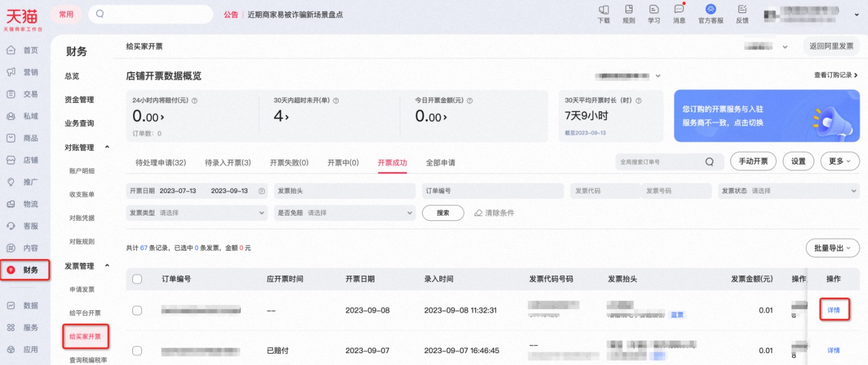Screen dimensions: 868x365
Task: Open the 是否免赔 dropdown
Action: point(345,213)
